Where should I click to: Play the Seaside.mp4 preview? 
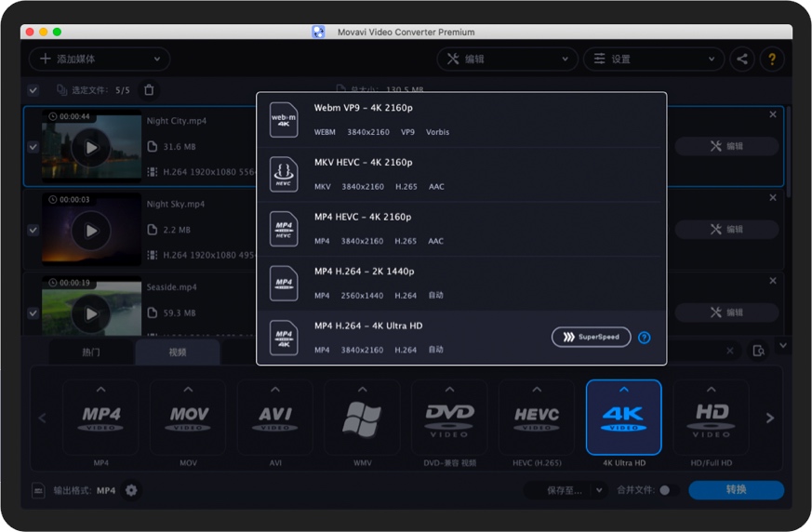coord(91,314)
